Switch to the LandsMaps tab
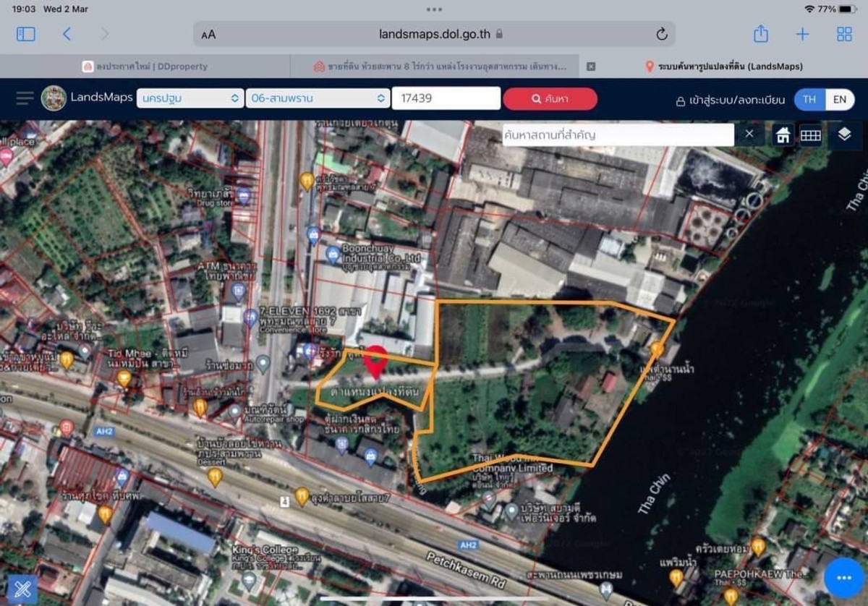 [723, 67]
